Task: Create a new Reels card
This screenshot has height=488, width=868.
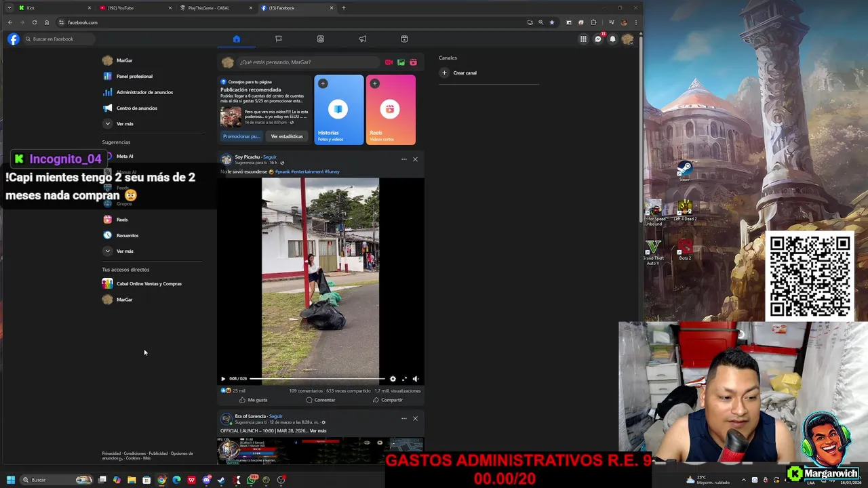Action: pyautogui.click(x=391, y=109)
